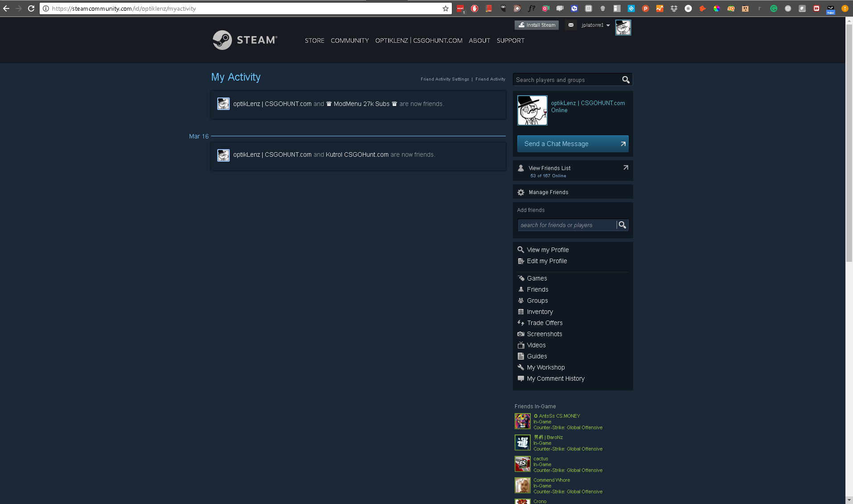The image size is (853, 504).
Task: Click the cactus friend avatar
Action: click(523, 464)
